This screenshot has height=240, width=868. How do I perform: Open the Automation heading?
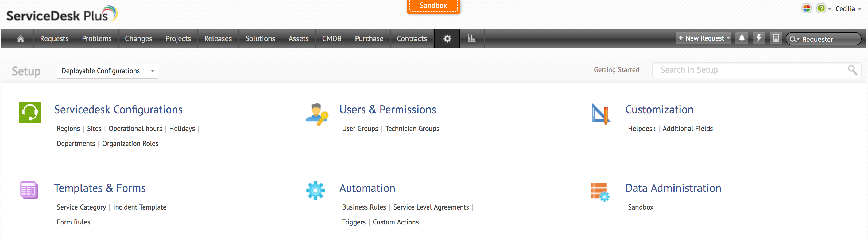coord(367,188)
